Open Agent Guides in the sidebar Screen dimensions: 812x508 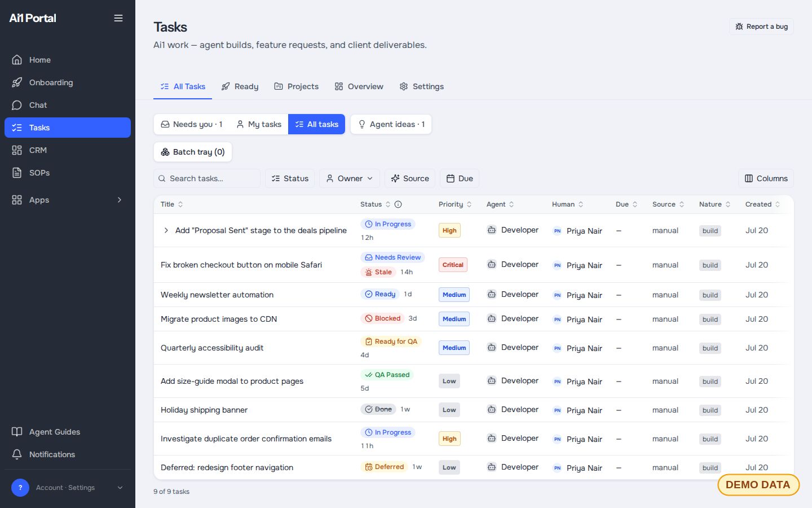click(68, 432)
